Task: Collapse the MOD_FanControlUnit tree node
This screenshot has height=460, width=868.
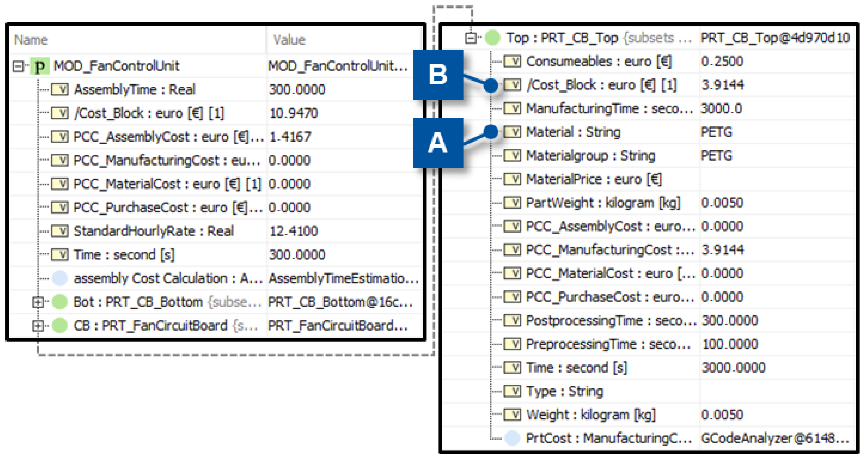Action: pos(18,66)
